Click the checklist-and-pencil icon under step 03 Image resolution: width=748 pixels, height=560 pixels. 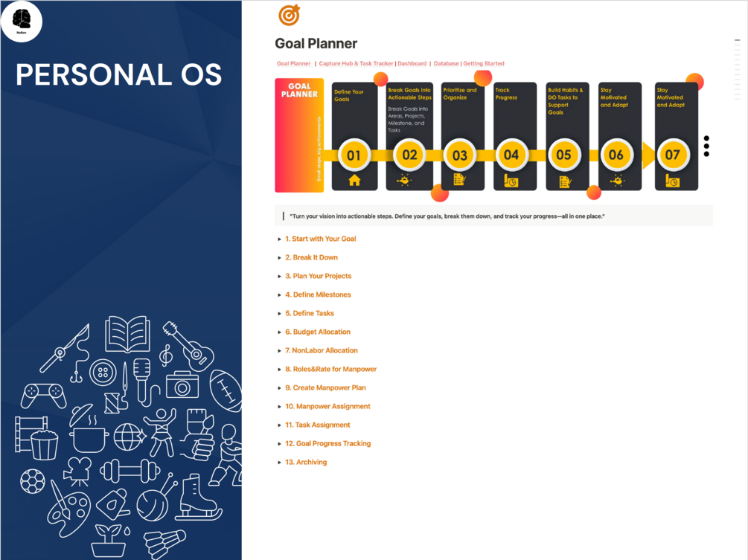(461, 178)
